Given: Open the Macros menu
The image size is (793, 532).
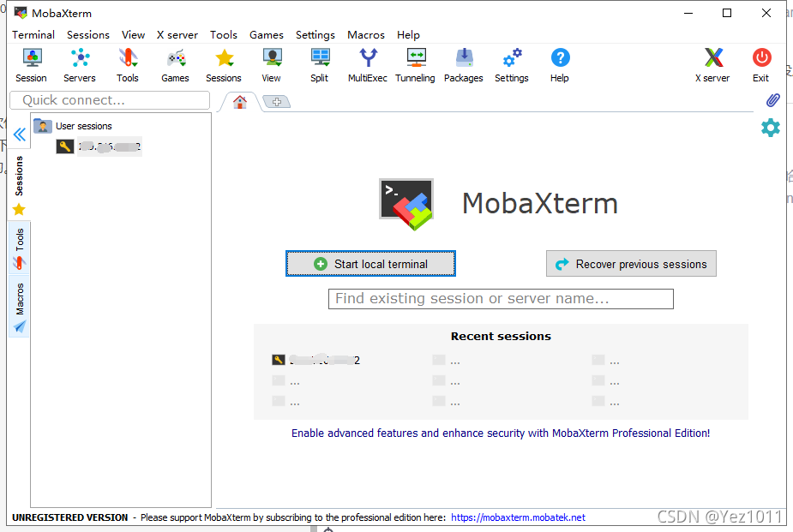Looking at the screenshot, I should 366,35.
